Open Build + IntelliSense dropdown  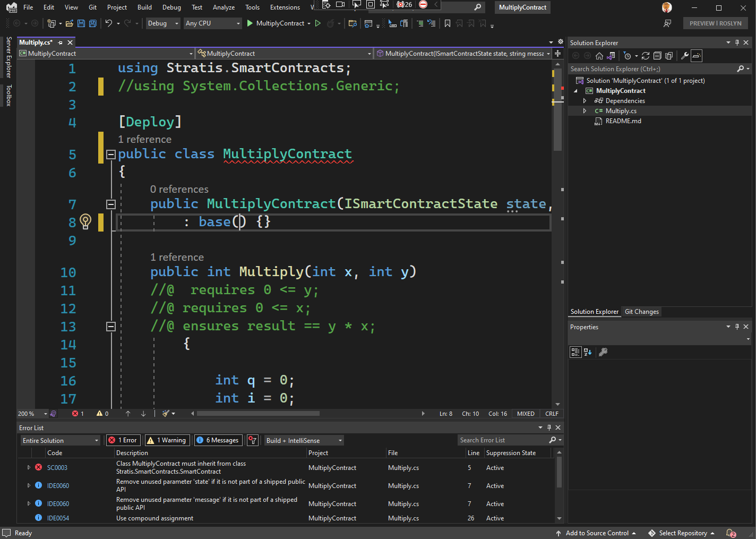(x=304, y=440)
